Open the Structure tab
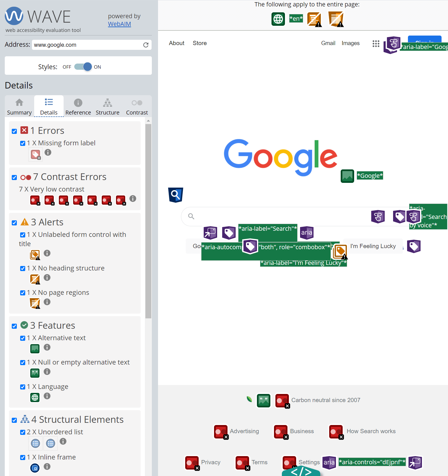The image size is (448, 476). pyautogui.click(x=107, y=107)
